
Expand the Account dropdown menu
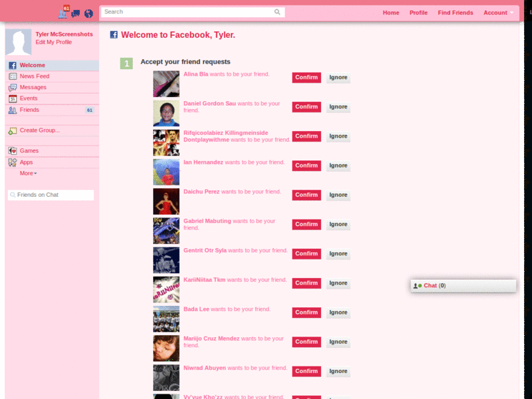coord(498,13)
